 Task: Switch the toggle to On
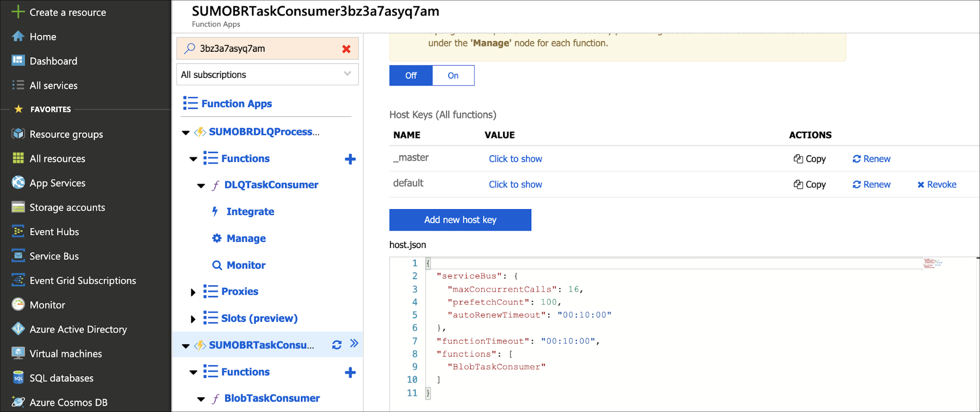453,75
